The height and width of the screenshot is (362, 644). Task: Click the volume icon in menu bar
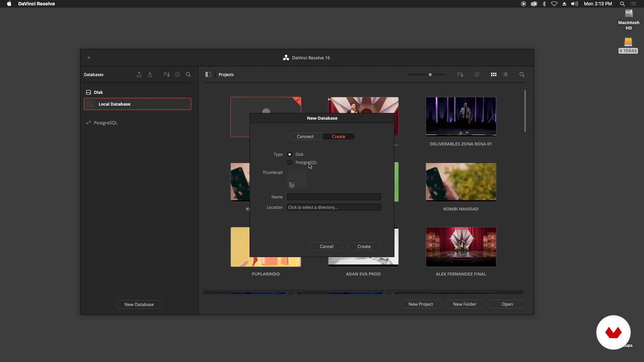[575, 4]
